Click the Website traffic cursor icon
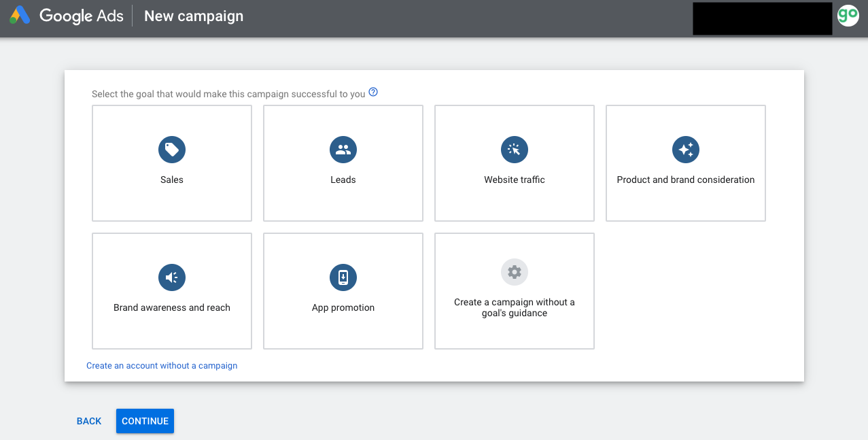The image size is (868, 440). pos(515,150)
